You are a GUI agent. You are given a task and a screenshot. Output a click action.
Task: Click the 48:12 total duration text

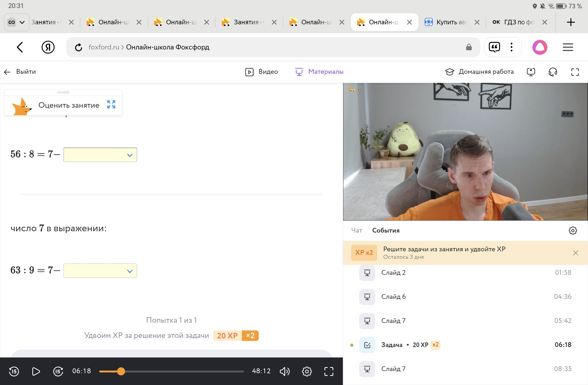pyautogui.click(x=261, y=371)
